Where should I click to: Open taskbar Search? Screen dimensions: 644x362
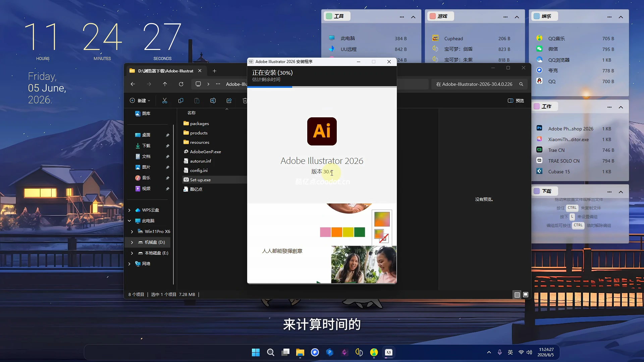pos(270,352)
